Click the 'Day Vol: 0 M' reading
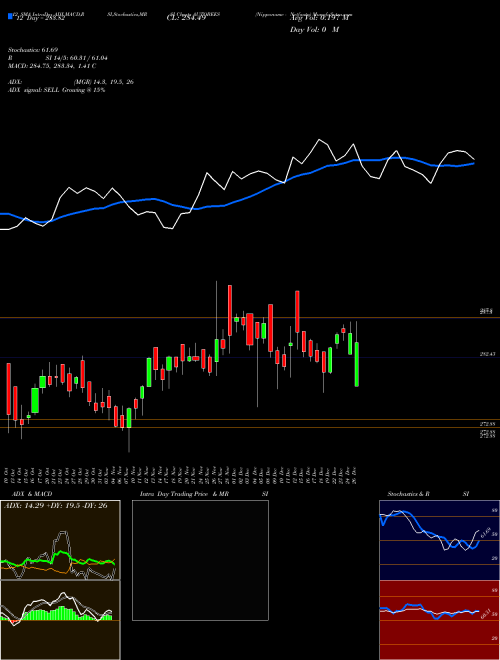Viewport: 500px width, 660px height. pos(314,30)
